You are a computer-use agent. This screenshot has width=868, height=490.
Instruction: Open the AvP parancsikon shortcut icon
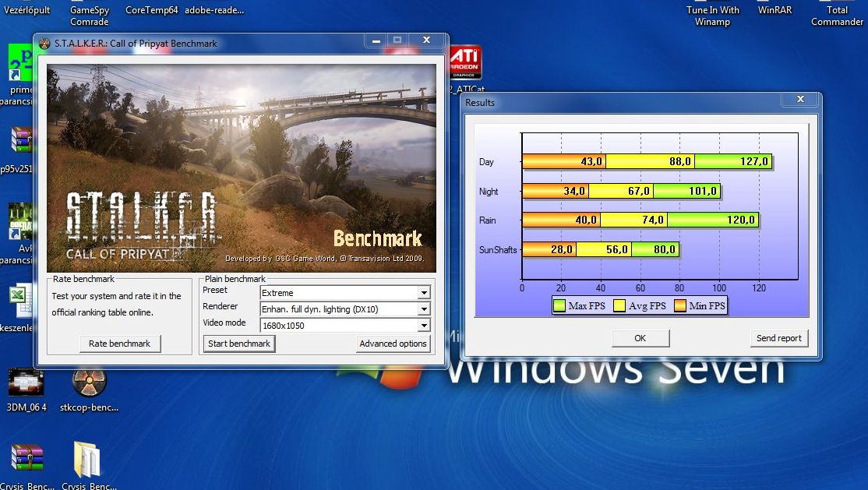[20, 221]
